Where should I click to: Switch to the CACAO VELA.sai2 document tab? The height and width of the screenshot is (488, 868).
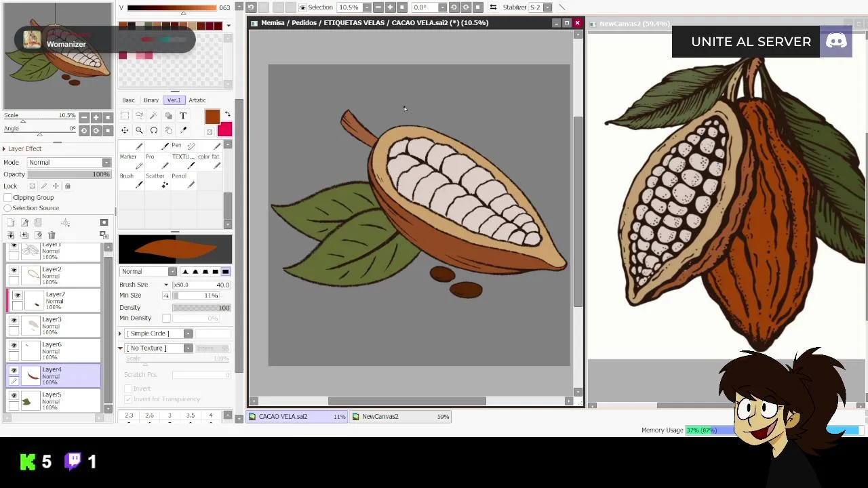pos(298,417)
